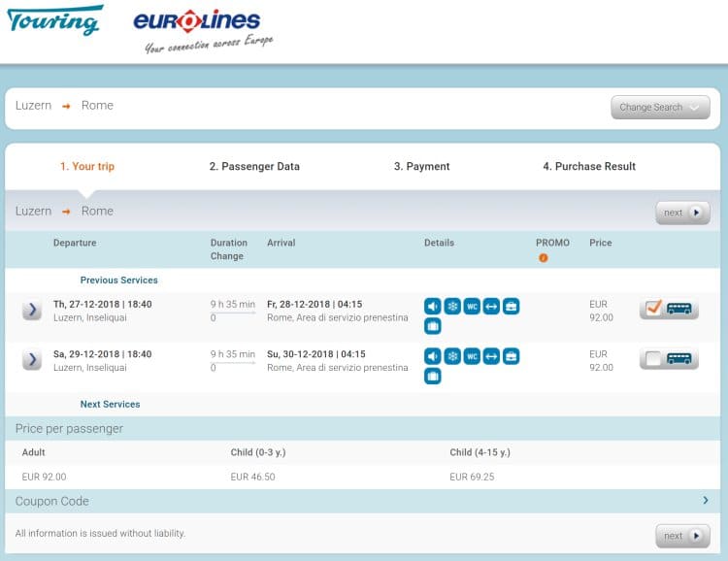Click the audio icon on the 27-12-2018 trip

[x=433, y=307]
